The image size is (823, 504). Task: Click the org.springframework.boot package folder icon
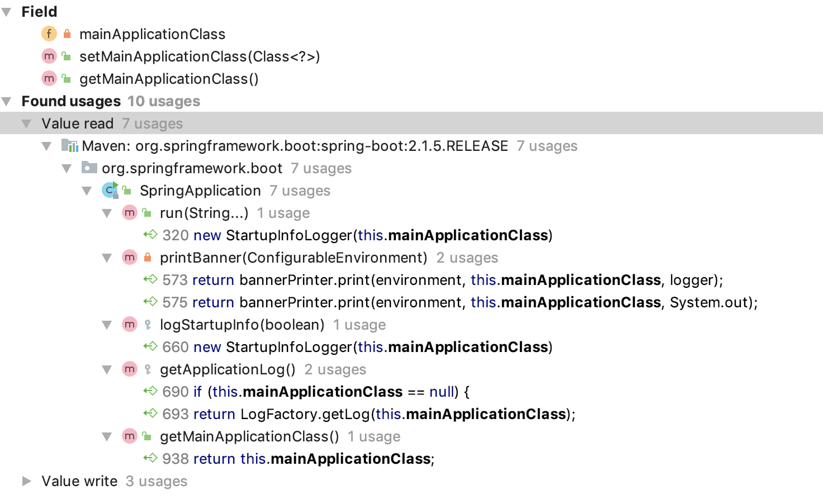click(x=89, y=168)
